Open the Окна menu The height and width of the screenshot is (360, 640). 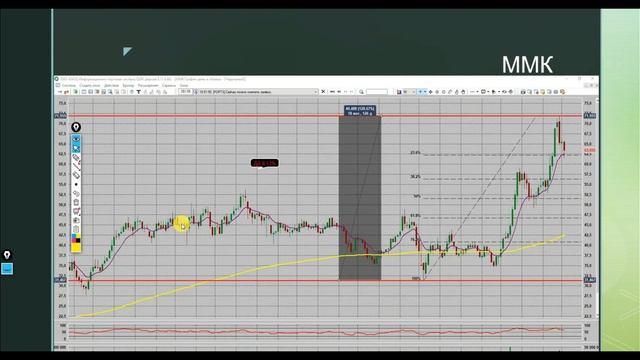tap(184, 86)
